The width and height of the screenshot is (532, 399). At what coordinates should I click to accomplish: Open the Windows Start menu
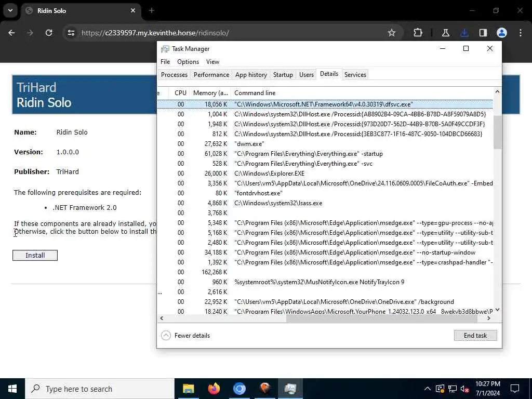coord(12,389)
